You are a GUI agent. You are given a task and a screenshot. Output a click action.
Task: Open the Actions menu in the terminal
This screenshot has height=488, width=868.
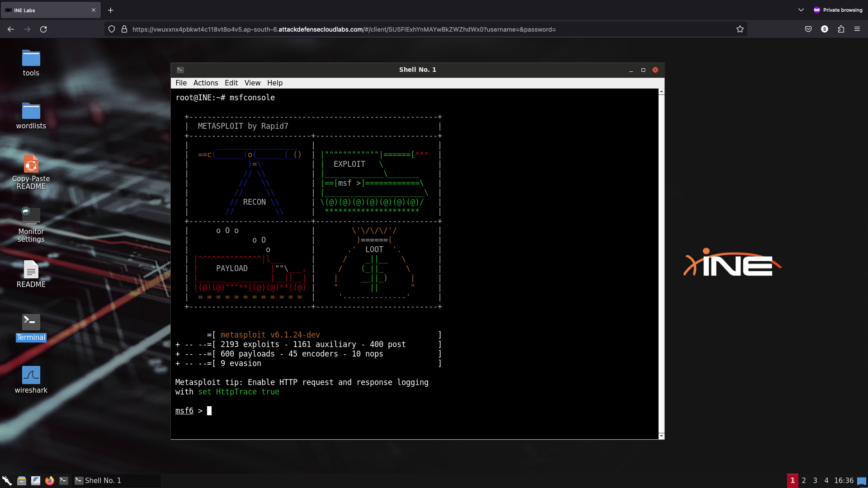click(206, 83)
